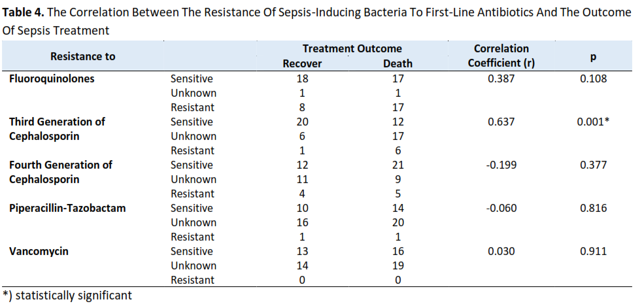The height and width of the screenshot is (306, 644).
Task: Select the 'Fourth Generation of Cephalosporin' label
Action: [x=60, y=172]
